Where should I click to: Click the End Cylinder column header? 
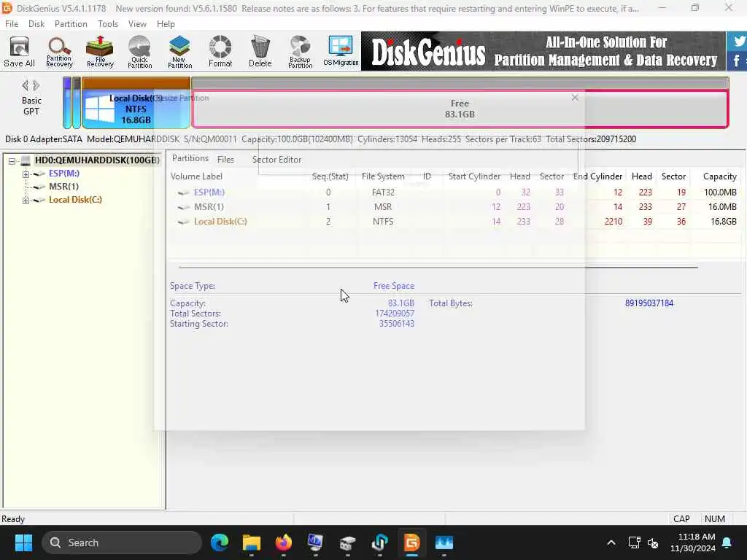pyautogui.click(x=597, y=176)
